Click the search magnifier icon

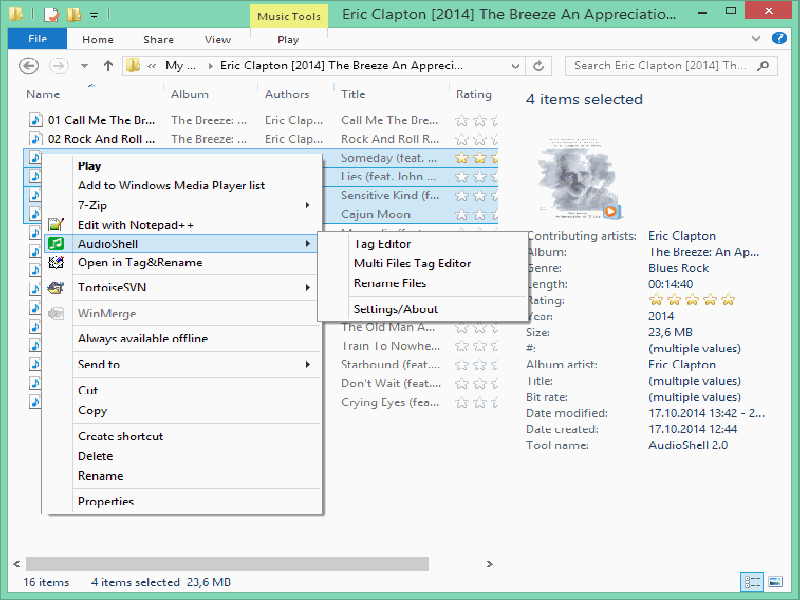coord(763,66)
